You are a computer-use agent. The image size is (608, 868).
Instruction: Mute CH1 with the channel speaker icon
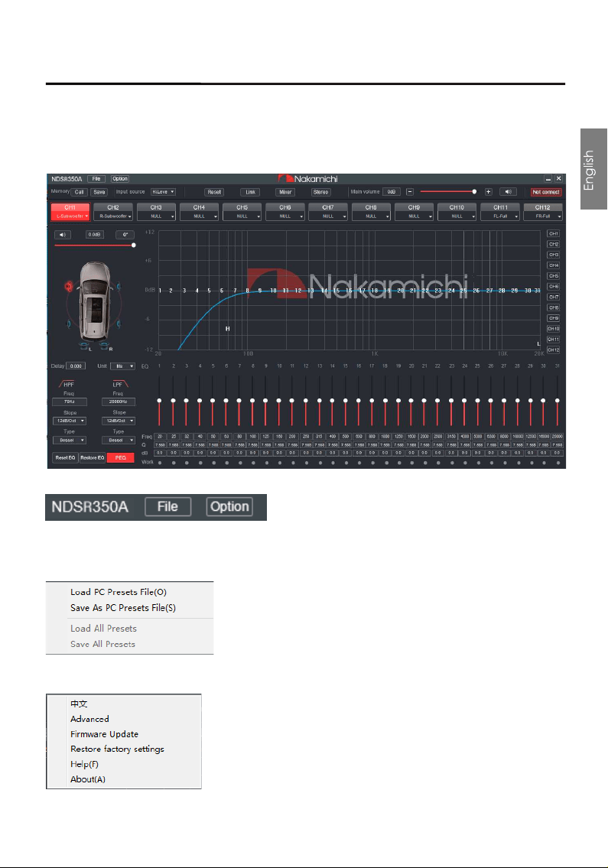pos(63,235)
